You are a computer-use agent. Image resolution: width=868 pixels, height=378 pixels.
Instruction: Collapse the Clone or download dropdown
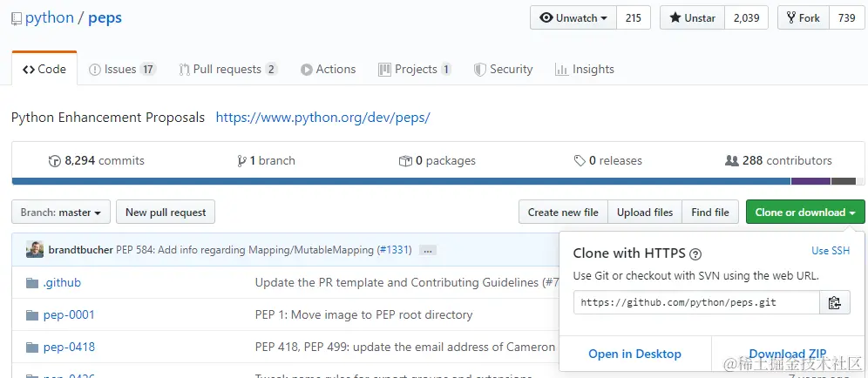[804, 213]
